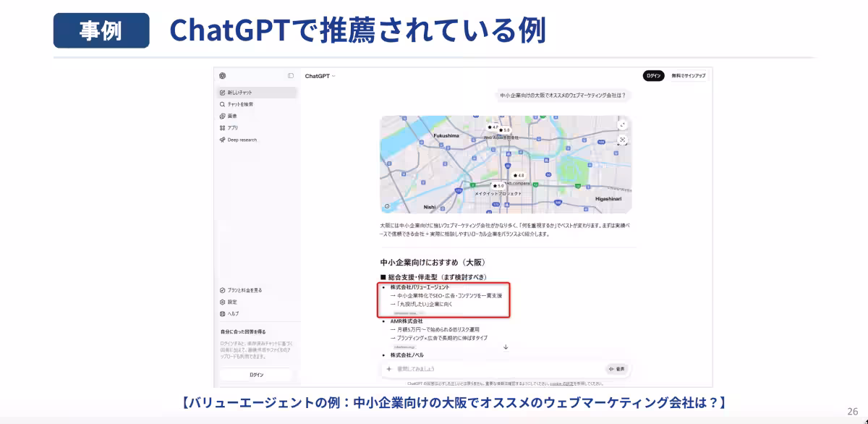868x424 pixels.
Task: Open the Images (画像) section icon
Action: (223, 116)
